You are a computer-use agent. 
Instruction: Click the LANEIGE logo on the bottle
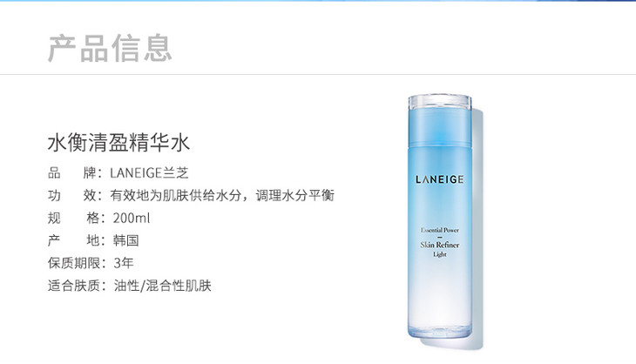coord(440,179)
